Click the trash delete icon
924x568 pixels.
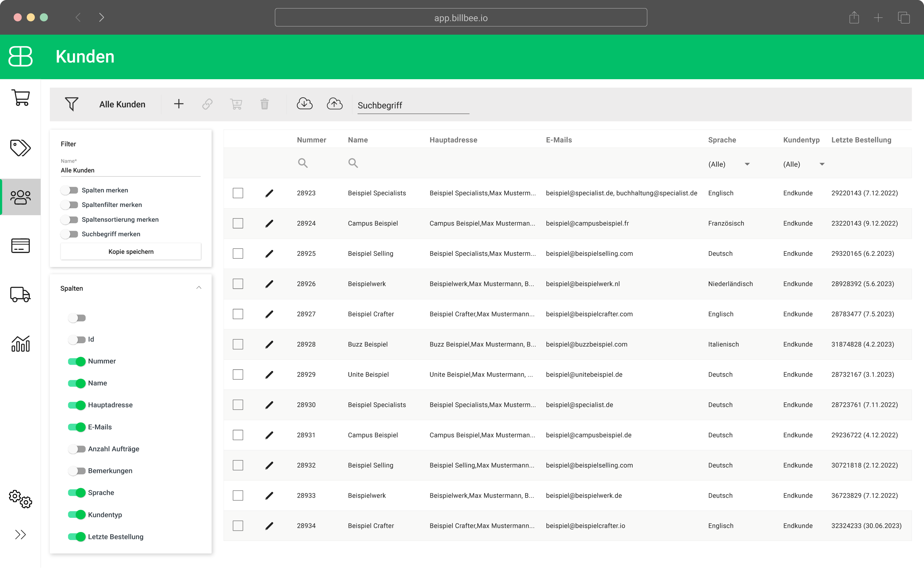(x=264, y=104)
